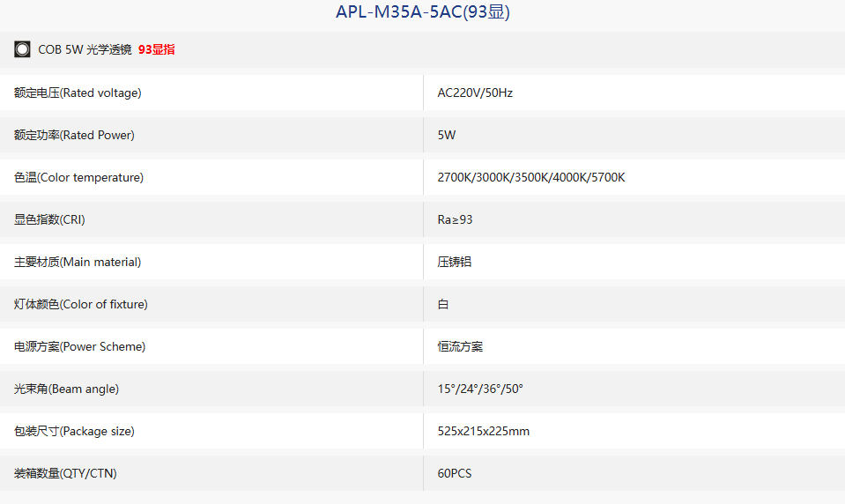Select the '灯体颜色(Color of fixture)' label
The width and height of the screenshot is (845, 504).
click(81, 304)
